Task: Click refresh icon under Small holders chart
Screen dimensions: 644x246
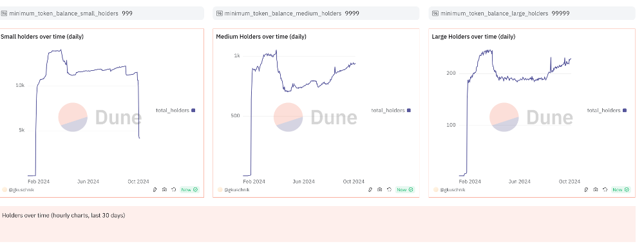Action: [174, 190]
